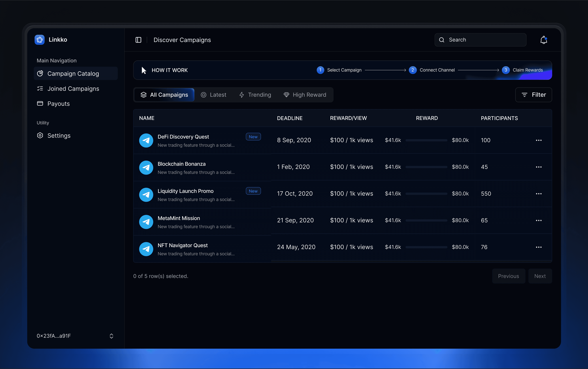Click the Previous page button

pyautogui.click(x=508, y=276)
